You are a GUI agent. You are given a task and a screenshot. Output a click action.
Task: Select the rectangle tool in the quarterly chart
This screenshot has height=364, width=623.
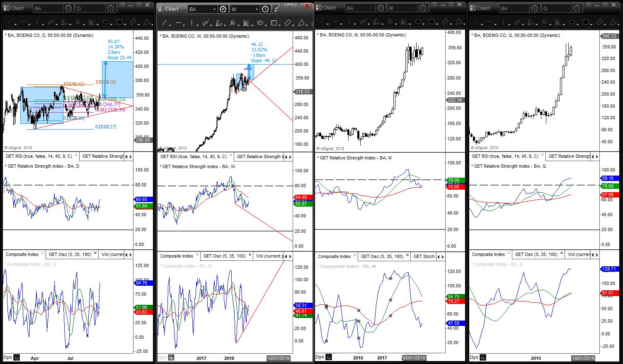point(585,22)
